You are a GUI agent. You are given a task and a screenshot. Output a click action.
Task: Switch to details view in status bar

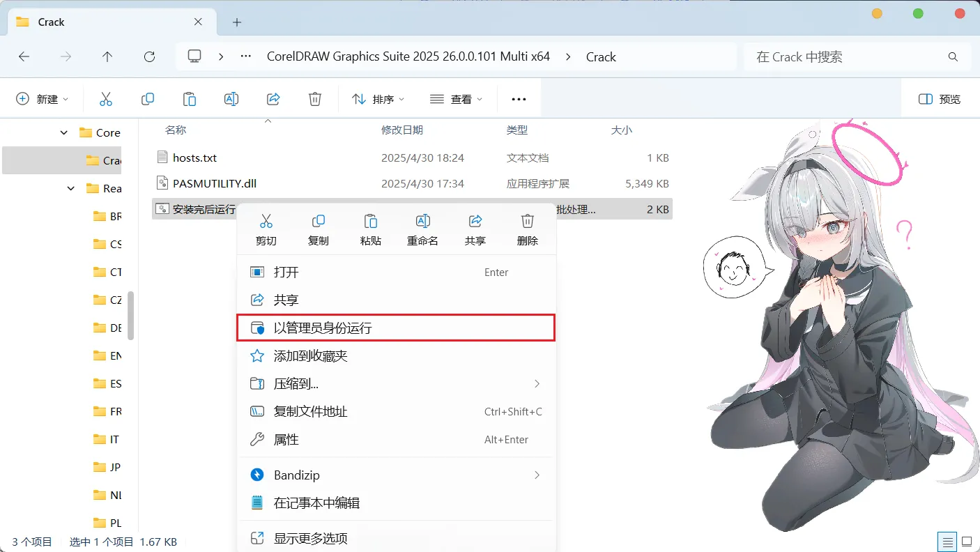(947, 541)
